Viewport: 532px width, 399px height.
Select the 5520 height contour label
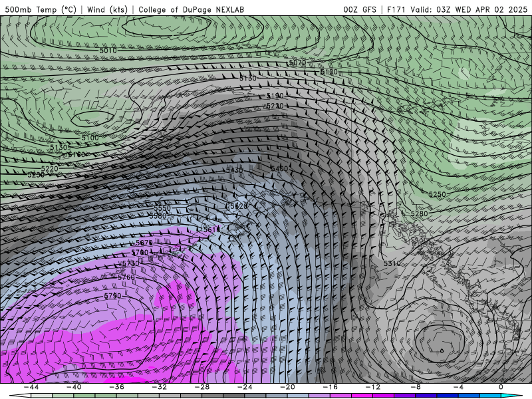(x=239, y=206)
